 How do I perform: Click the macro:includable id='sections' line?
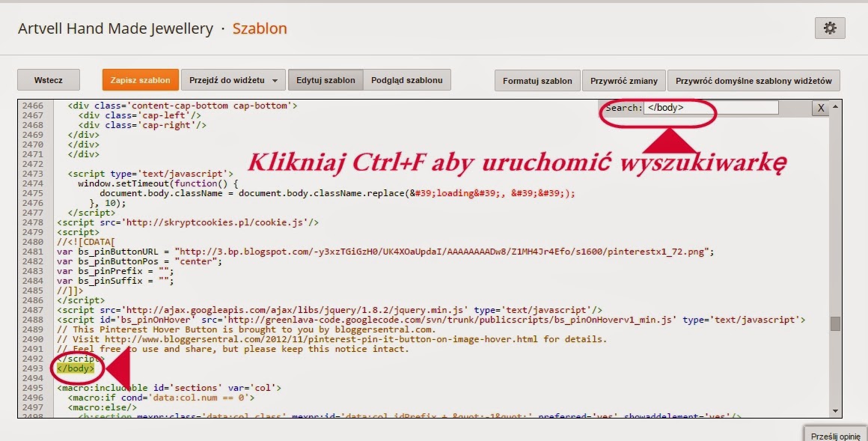(x=169, y=388)
